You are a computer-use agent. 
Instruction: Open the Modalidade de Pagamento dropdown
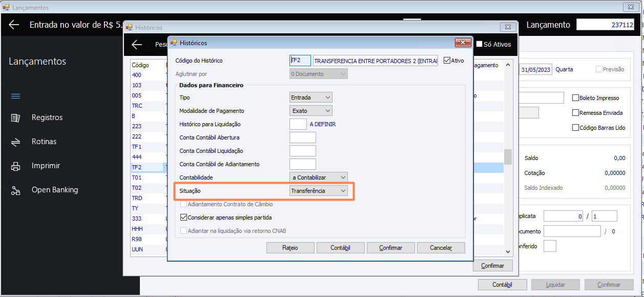pyautogui.click(x=311, y=111)
